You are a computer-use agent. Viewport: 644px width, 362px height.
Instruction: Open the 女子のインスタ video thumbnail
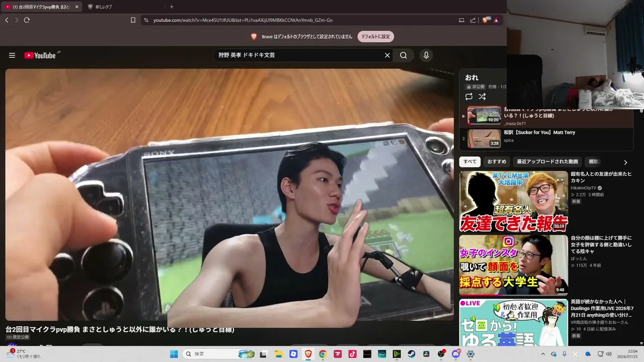click(514, 265)
